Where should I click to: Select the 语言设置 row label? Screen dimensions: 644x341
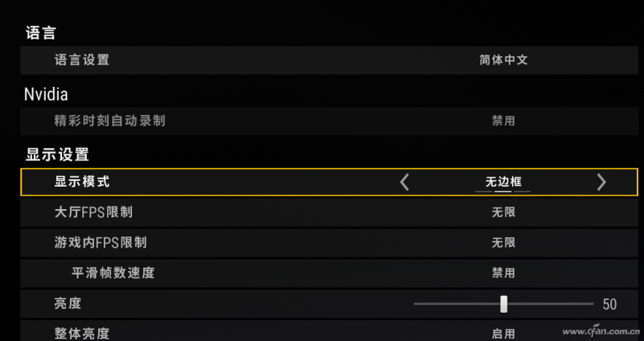82,60
